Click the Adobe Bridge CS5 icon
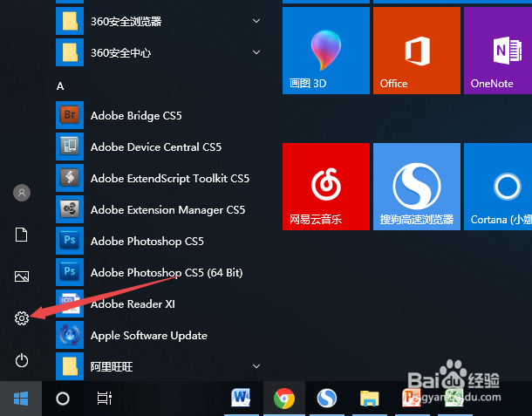This screenshot has width=532, height=416. pos(70,115)
